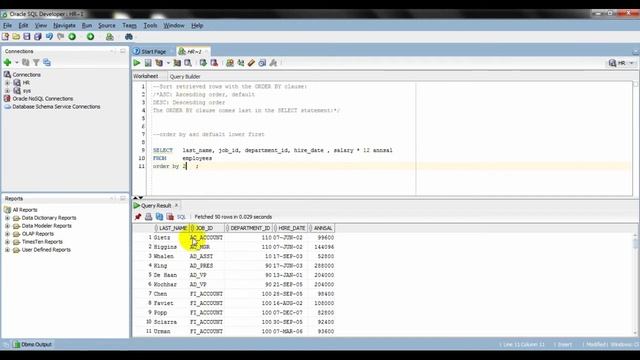Open the New Connection dropdown arrow
Screen dimensions: 640x360
tap(17, 62)
